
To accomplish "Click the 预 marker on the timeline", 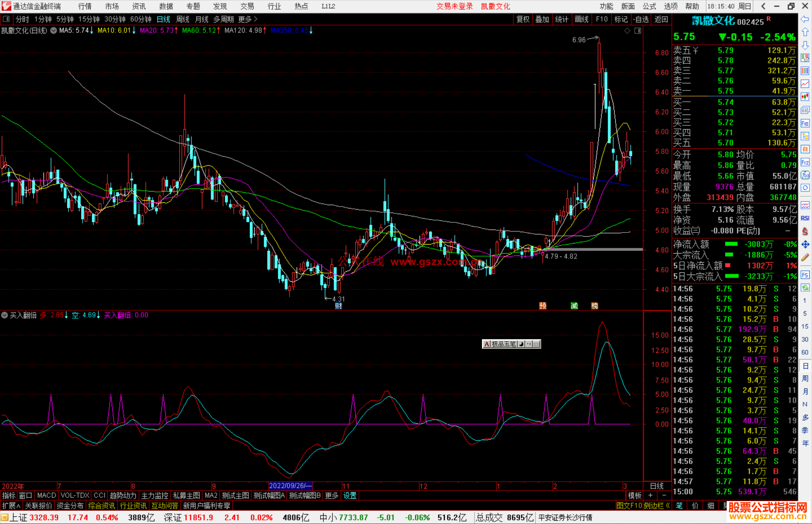I will 542,306.
